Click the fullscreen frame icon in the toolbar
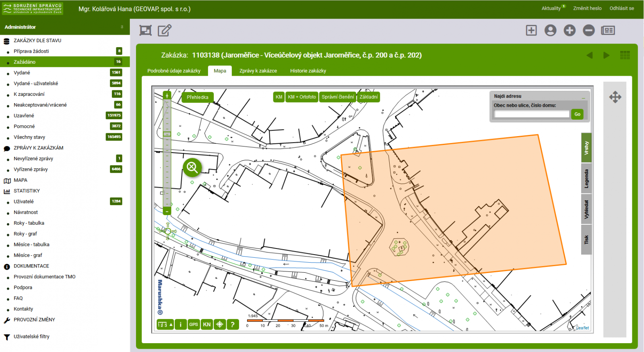This screenshot has width=644, height=352. point(145,31)
